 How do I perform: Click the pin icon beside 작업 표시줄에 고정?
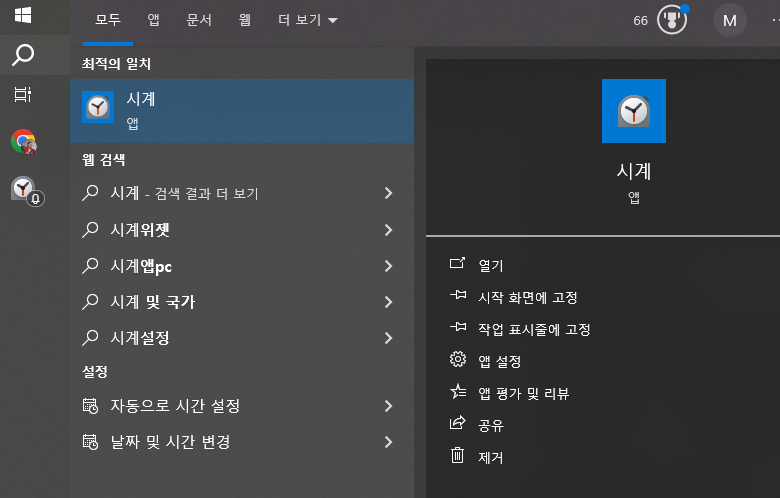(x=458, y=327)
